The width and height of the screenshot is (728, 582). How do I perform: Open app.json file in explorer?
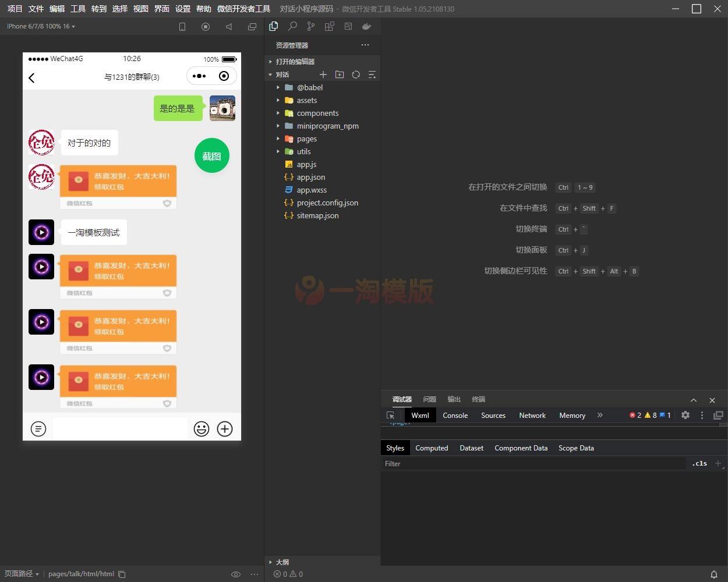310,177
